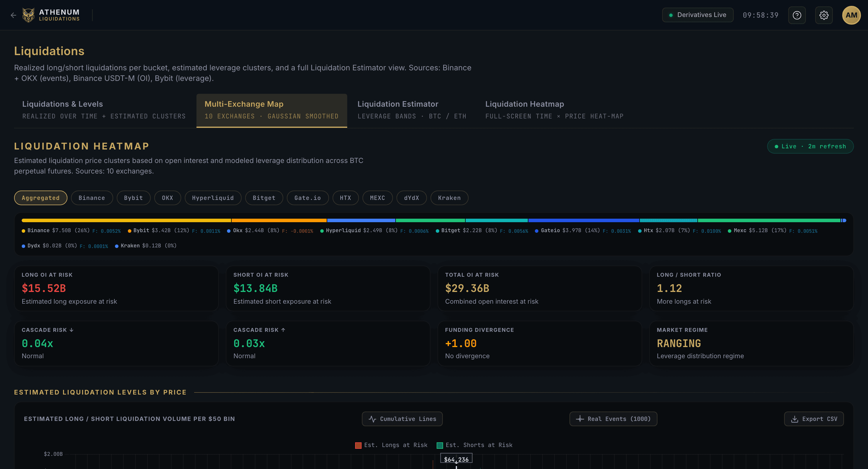Click the Kraken $0.12B legend entry
This screenshot has height=469, width=868.
coord(145,246)
